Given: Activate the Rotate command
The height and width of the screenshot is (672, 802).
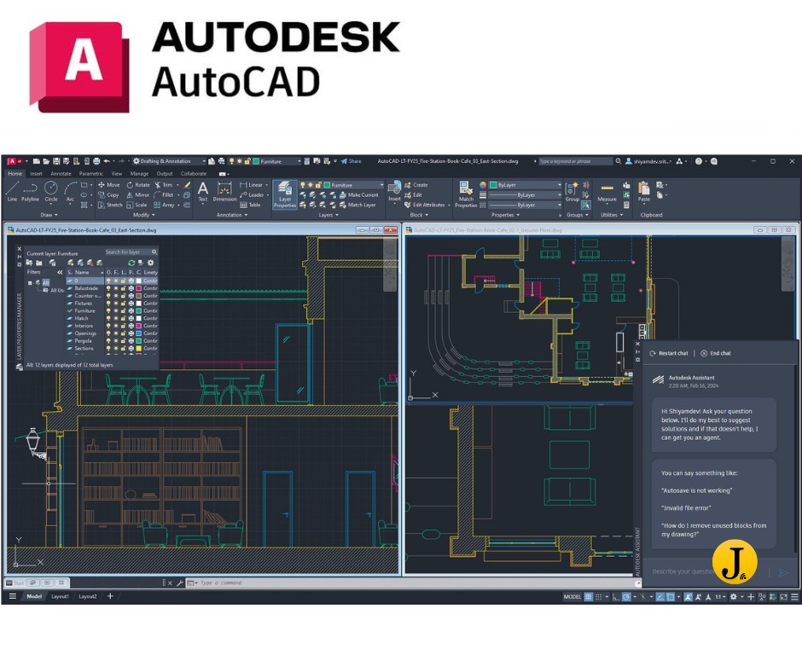Looking at the screenshot, I should coord(138,185).
